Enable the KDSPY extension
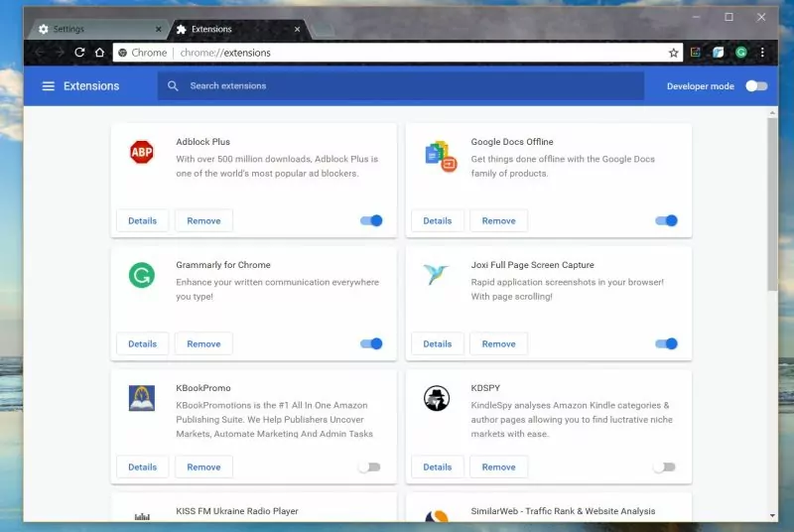794x532 pixels. pos(664,466)
